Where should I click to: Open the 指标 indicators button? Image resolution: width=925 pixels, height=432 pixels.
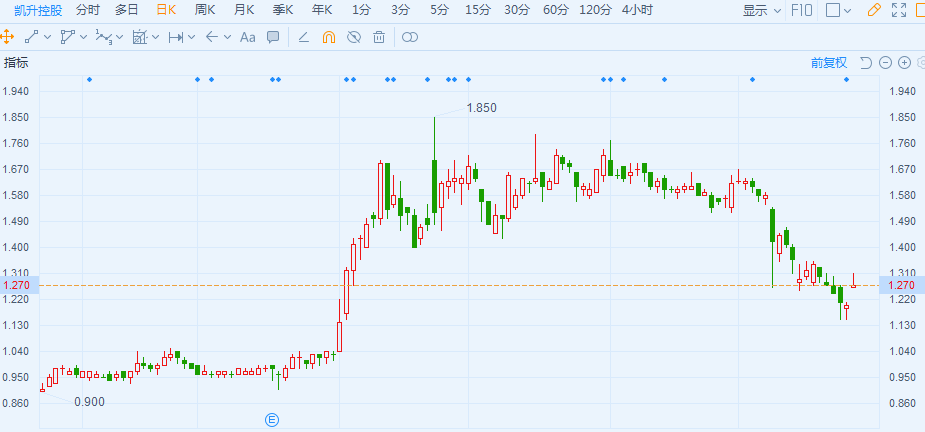click(x=16, y=63)
